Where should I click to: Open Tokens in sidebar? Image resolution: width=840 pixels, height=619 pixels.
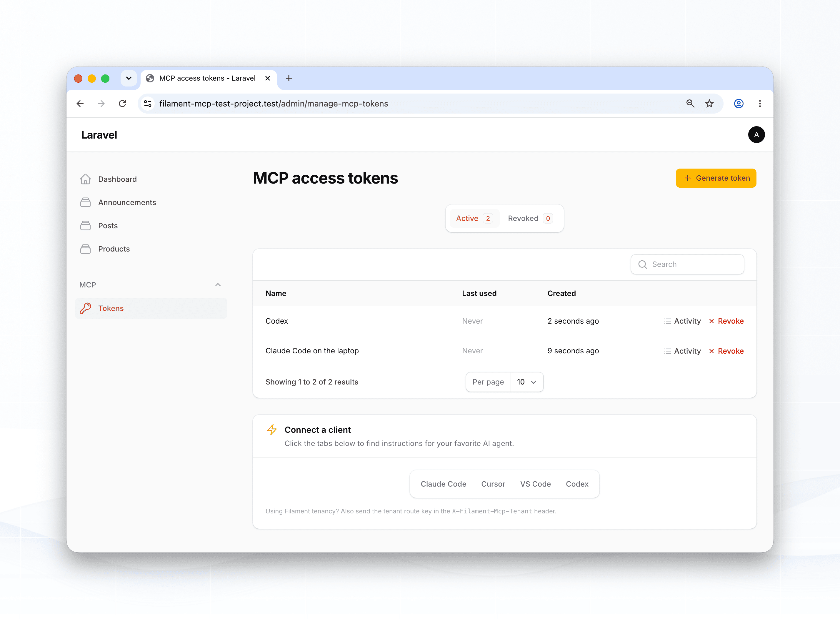click(x=151, y=308)
